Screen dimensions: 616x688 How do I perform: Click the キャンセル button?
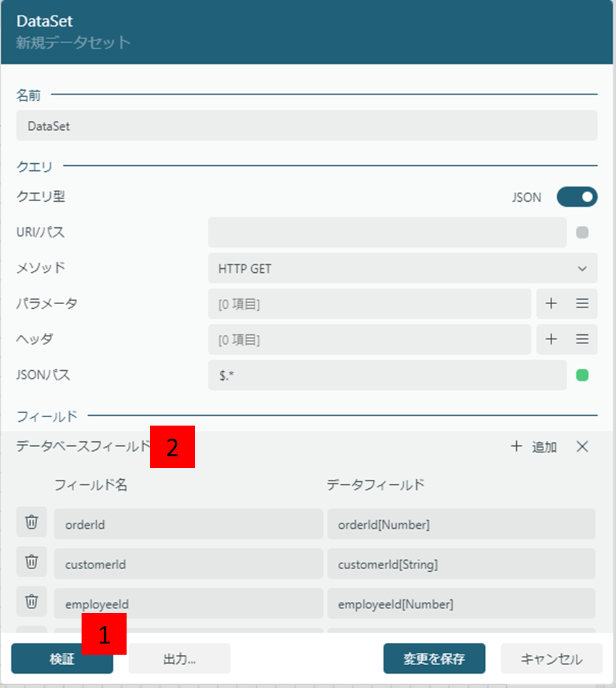(x=551, y=659)
